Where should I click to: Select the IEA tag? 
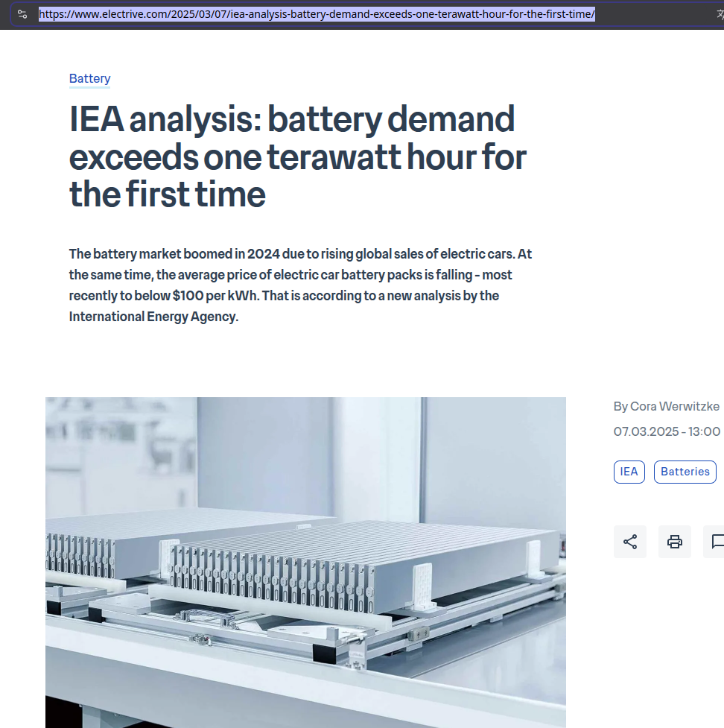[629, 472]
